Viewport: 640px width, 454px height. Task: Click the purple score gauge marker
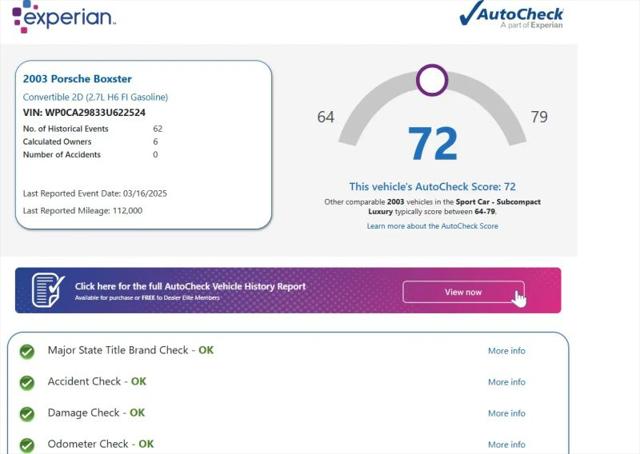pos(432,80)
